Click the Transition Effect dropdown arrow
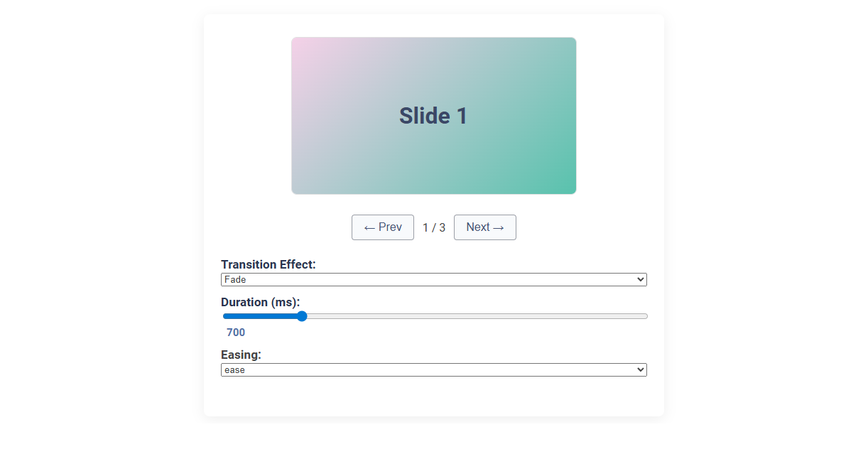 [639, 279]
